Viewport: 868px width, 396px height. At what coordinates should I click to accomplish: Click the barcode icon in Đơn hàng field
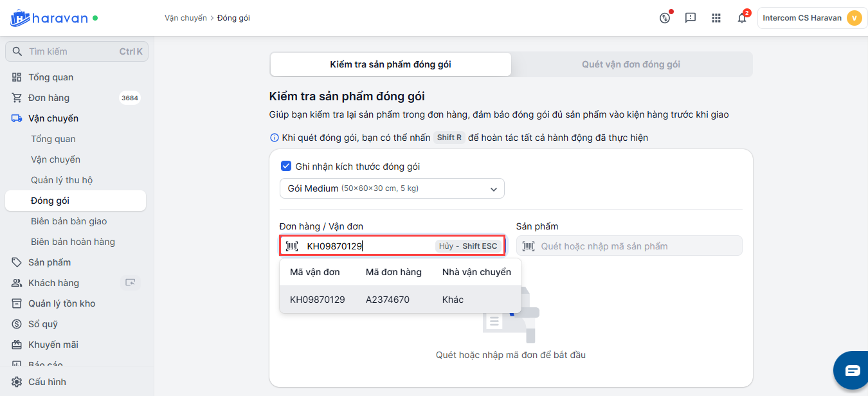click(x=293, y=246)
